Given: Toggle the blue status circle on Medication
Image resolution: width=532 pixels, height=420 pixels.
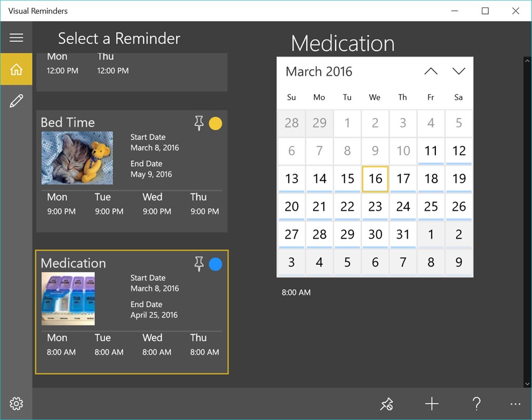Looking at the screenshot, I should click(216, 264).
